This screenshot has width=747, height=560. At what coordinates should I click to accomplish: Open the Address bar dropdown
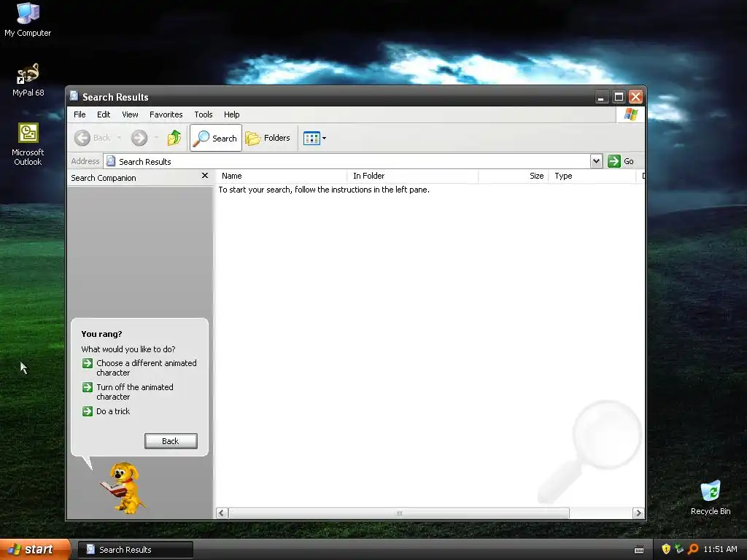596,161
